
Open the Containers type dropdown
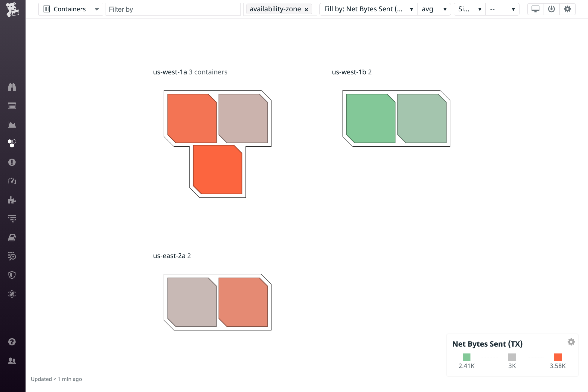pos(71,9)
